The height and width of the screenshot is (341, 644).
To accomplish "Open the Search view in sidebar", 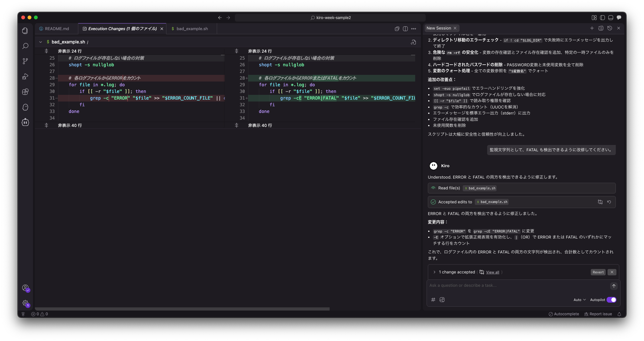I will [x=25, y=46].
